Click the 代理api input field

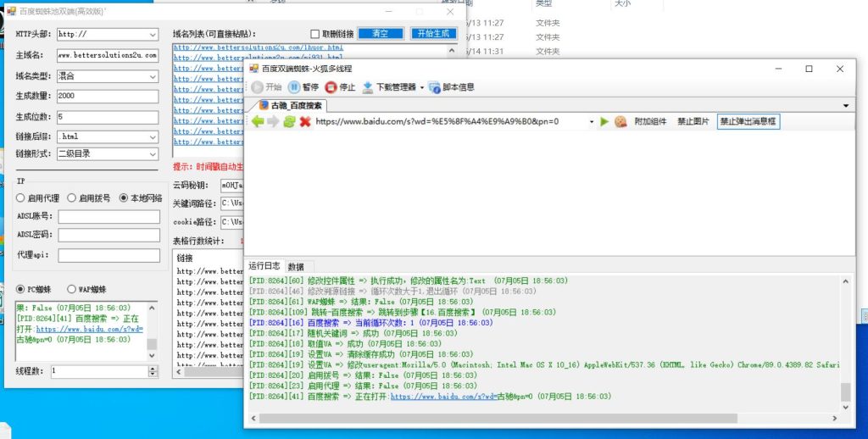coord(109,255)
